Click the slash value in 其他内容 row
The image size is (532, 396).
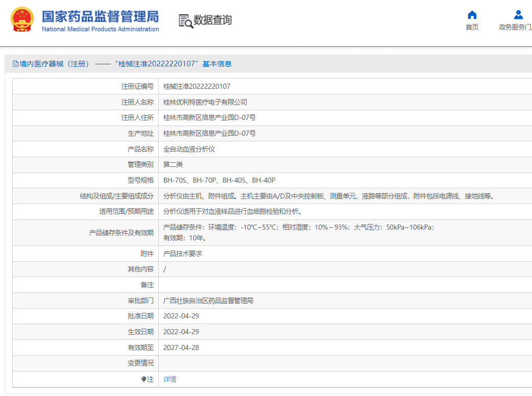point(164,269)
